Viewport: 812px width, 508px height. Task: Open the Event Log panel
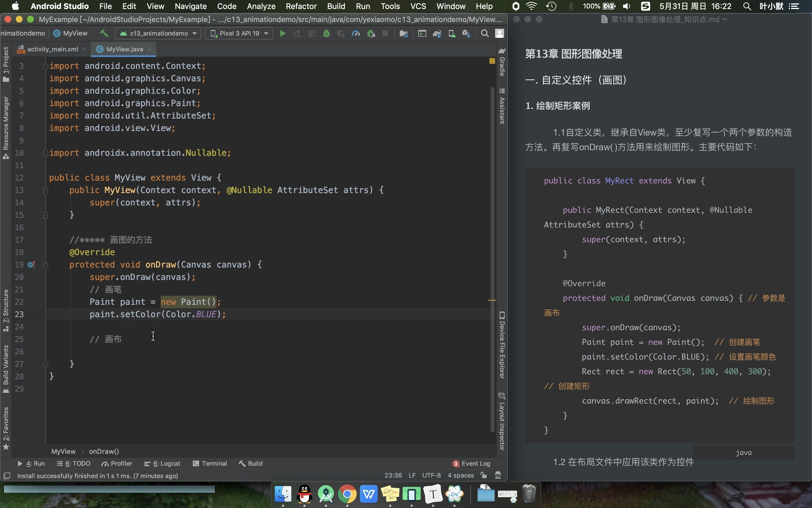pos(471,463)
